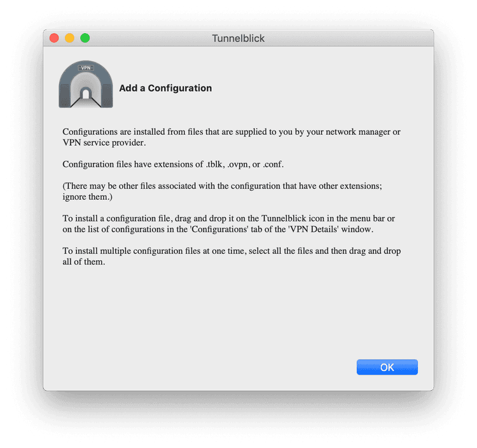477x448 pixels.
Task: Click the 'Configurations are installed from files' paragraph
Action: (x=232, y=137)
